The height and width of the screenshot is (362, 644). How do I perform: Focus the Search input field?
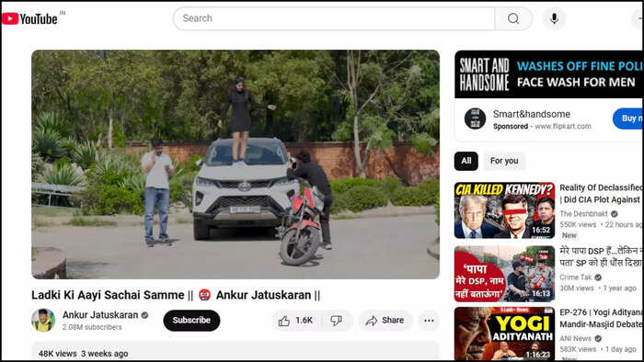point(334,18)
